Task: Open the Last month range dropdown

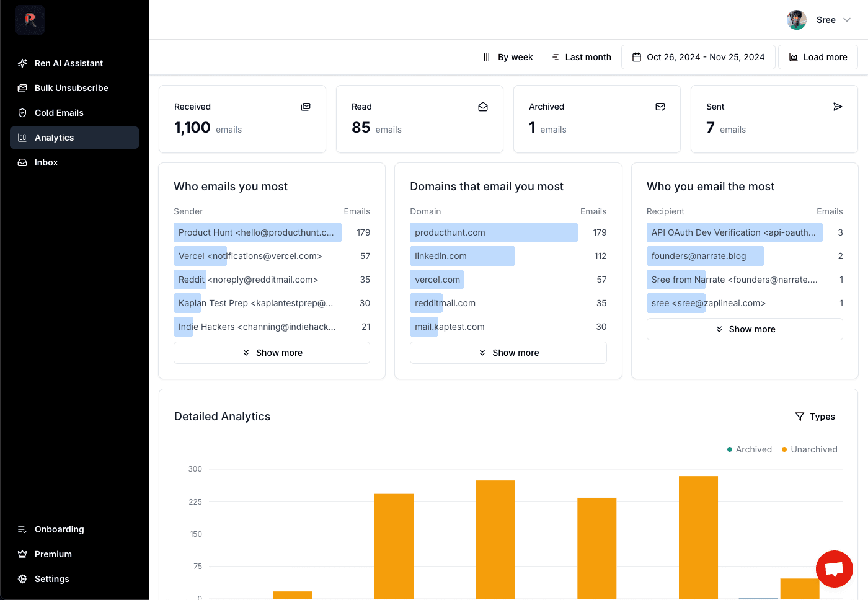Action: (x=582, y=57)
